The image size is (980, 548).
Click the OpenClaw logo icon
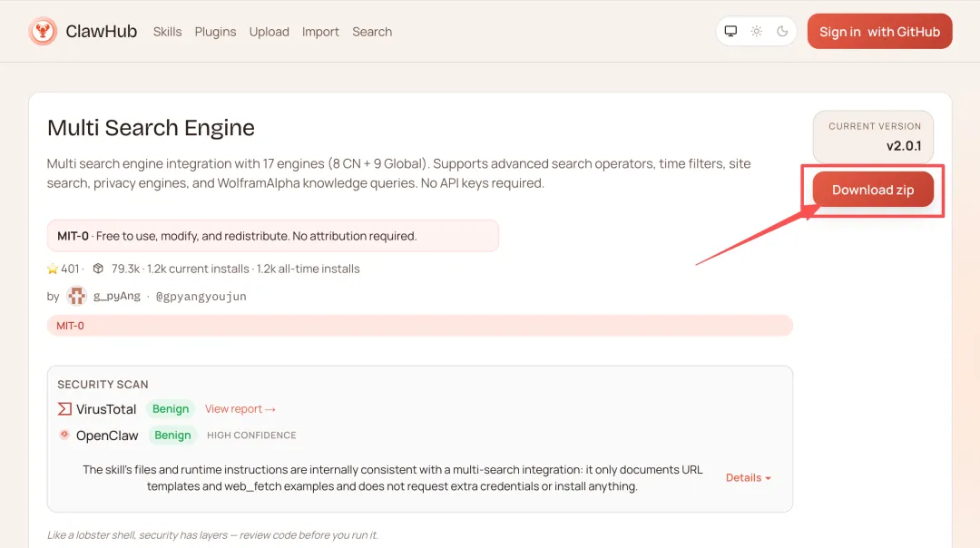64,435
